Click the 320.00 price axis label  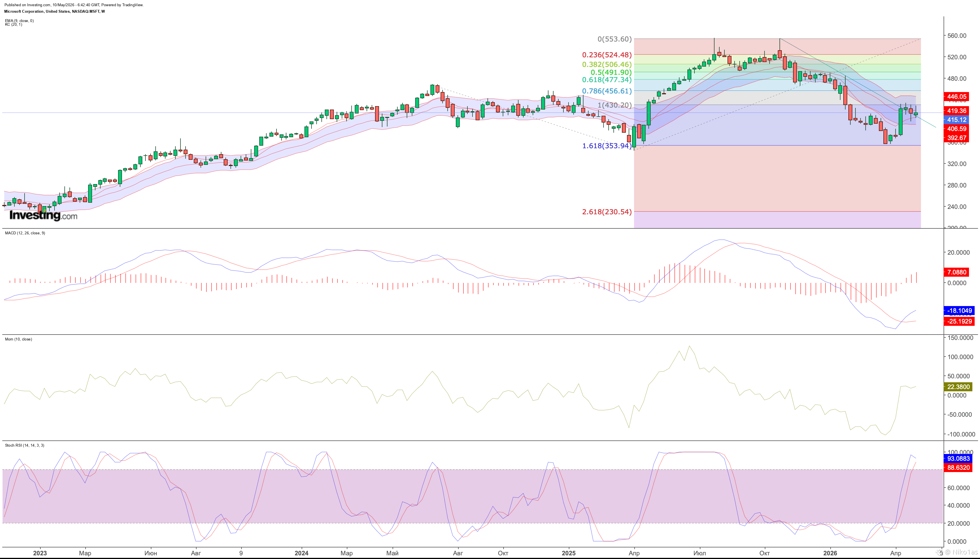coord(957,163)
